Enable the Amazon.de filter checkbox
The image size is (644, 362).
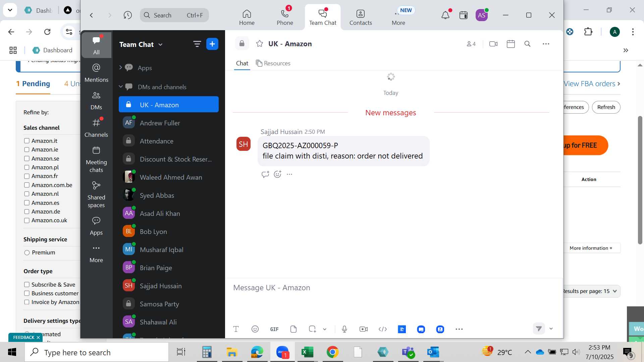coord(27,212)
